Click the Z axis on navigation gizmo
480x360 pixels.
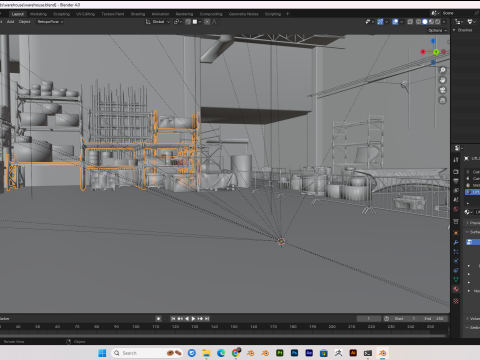click(x=433, y=41)
